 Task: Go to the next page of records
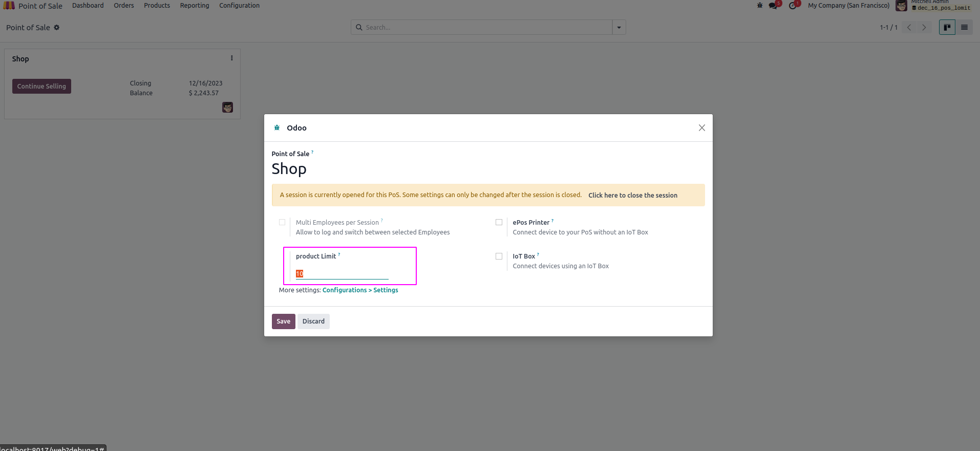tap(924, 28)
